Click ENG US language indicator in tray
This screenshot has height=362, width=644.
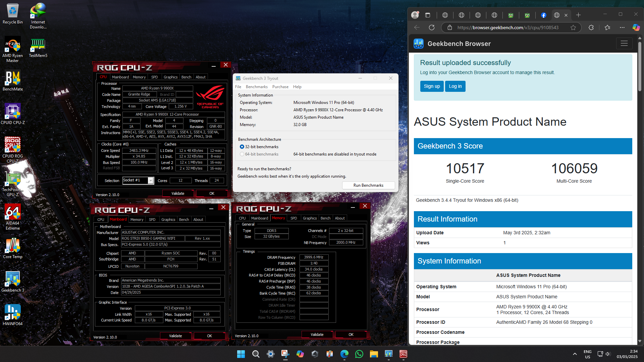click(587, 354)
